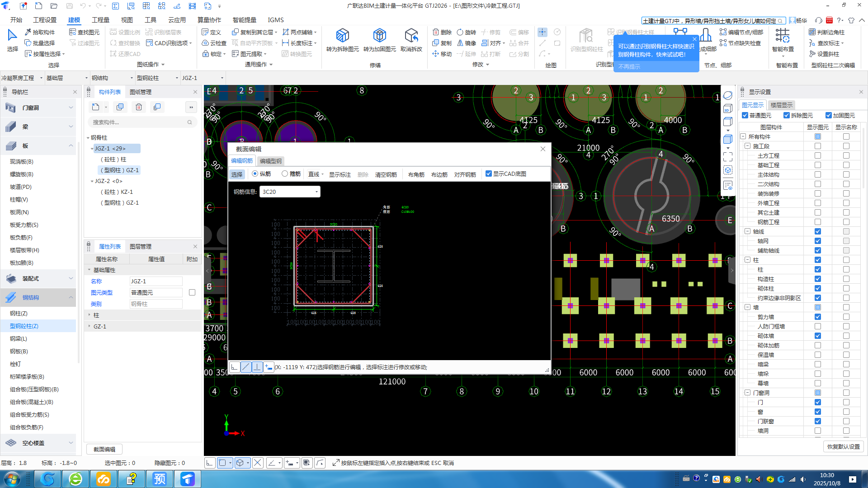Expand the 门窗洞 navigation section
Viewport: 868px width, 488px height.
pyautogui.click(x=71, y=108)
